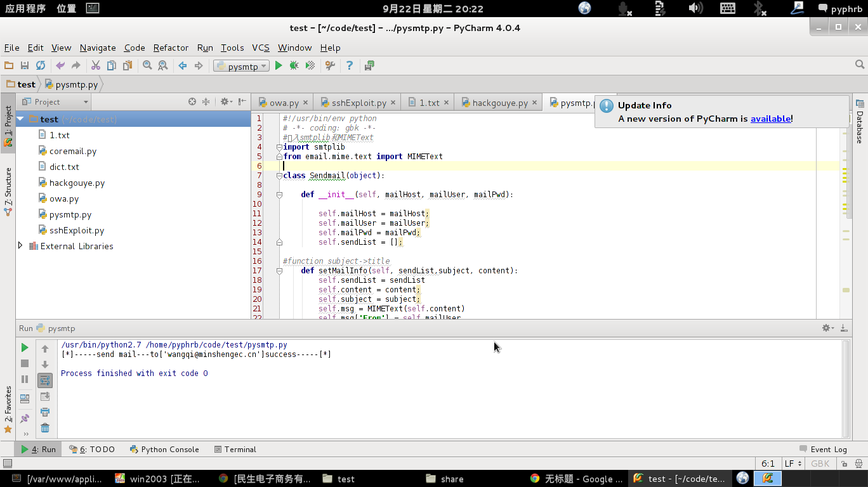
Task: Redo with the toolbar arrow icon
Action: (76, 65)
